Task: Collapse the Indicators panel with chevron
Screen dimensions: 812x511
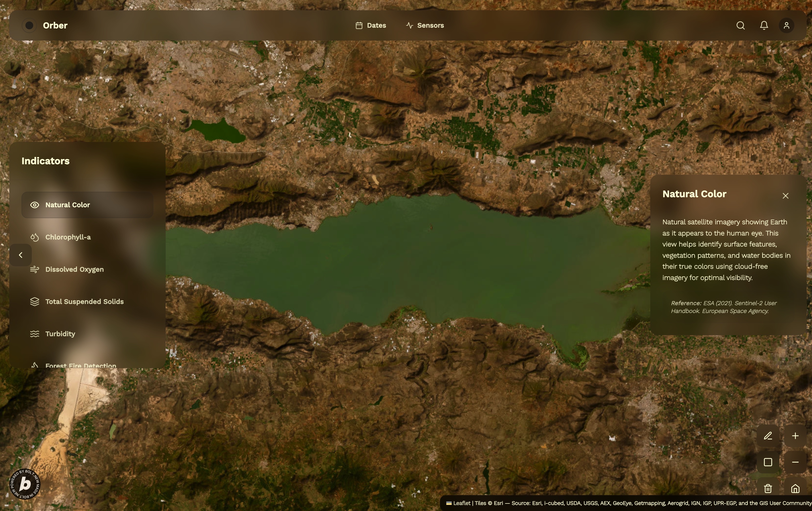Action: click(x=21, y=255)
